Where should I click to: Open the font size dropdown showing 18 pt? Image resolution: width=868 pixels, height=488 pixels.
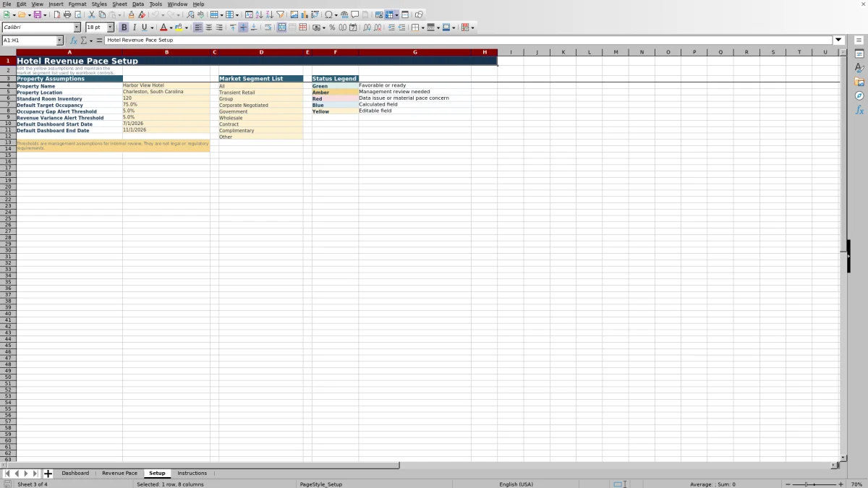(111, 27)
